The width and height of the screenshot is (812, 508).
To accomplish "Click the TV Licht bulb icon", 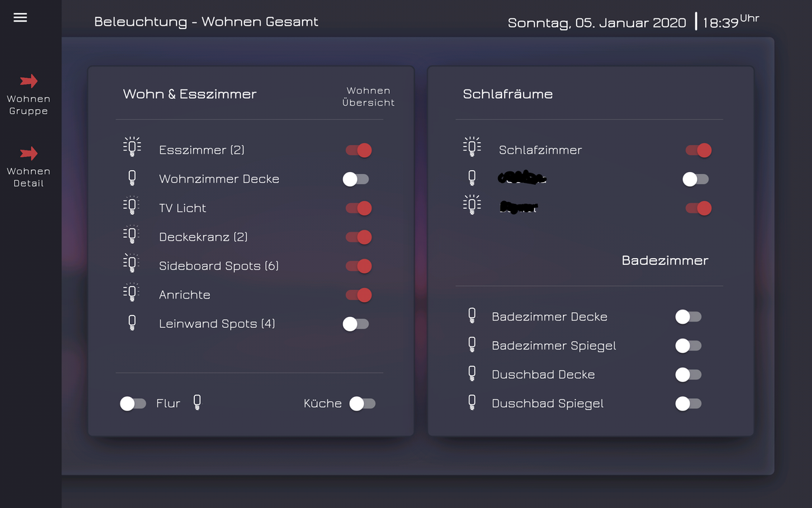I will coord(132,205).
